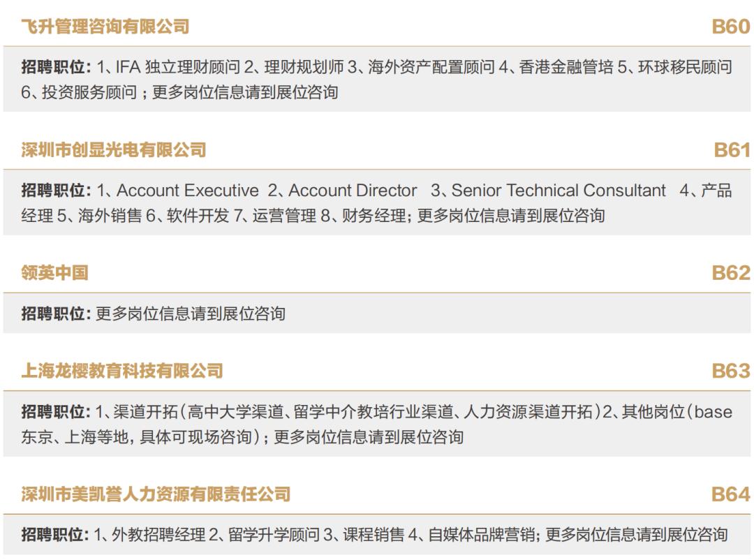Click the 香港金融管培 position text

click(x=566, y=67)
